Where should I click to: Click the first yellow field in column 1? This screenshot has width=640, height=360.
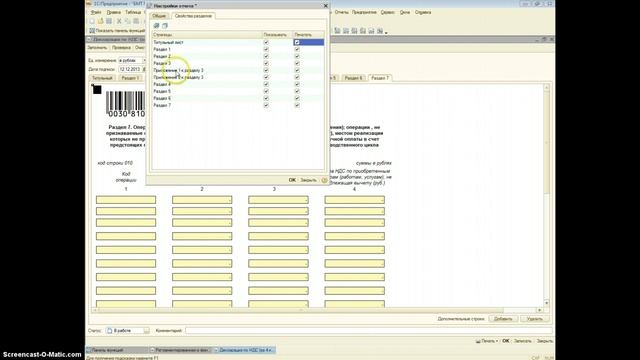pos(126,200)
